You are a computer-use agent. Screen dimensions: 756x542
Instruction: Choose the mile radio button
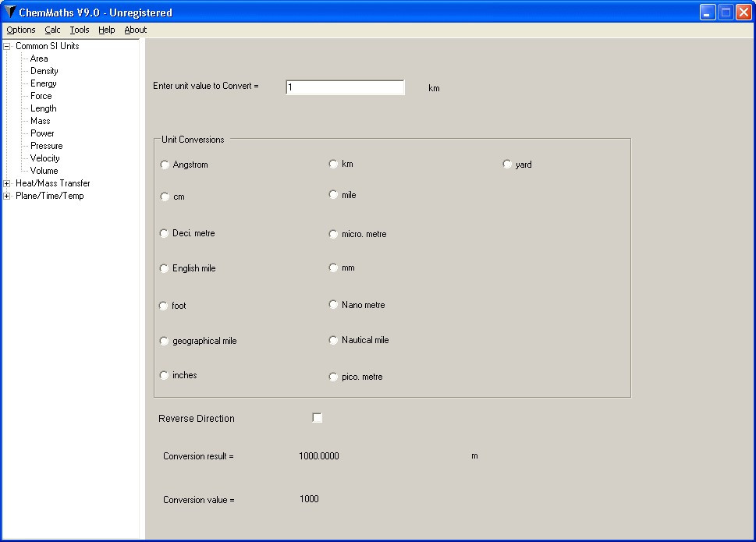[333, 195]
